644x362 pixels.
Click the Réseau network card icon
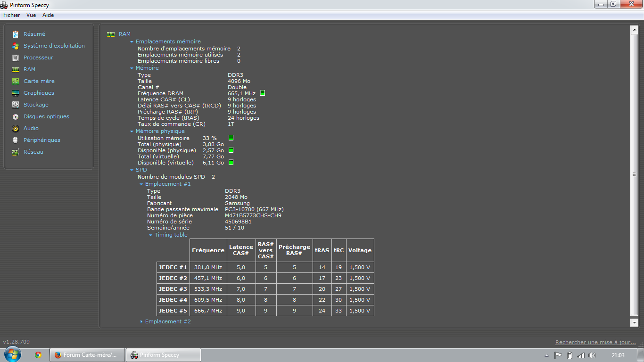tap(16, 152)
